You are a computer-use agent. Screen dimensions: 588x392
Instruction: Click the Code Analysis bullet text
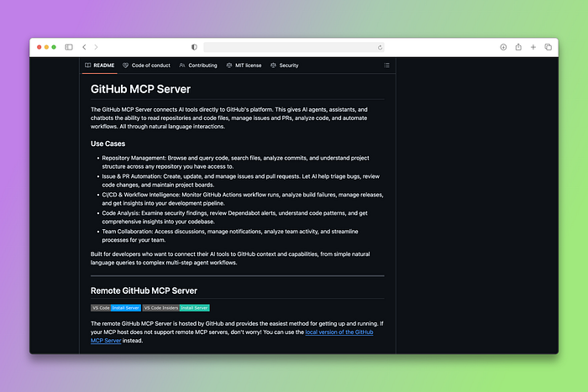pos(234,217)
